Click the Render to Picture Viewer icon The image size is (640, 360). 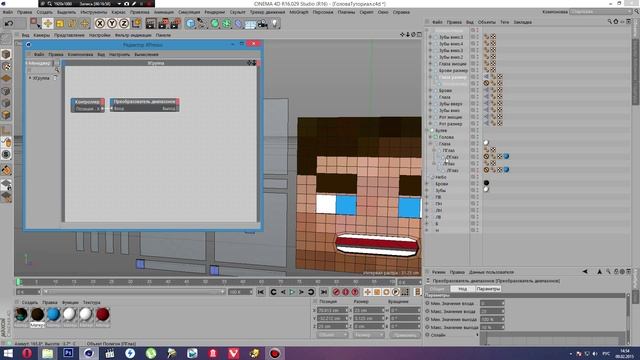(x=163, y=24)
